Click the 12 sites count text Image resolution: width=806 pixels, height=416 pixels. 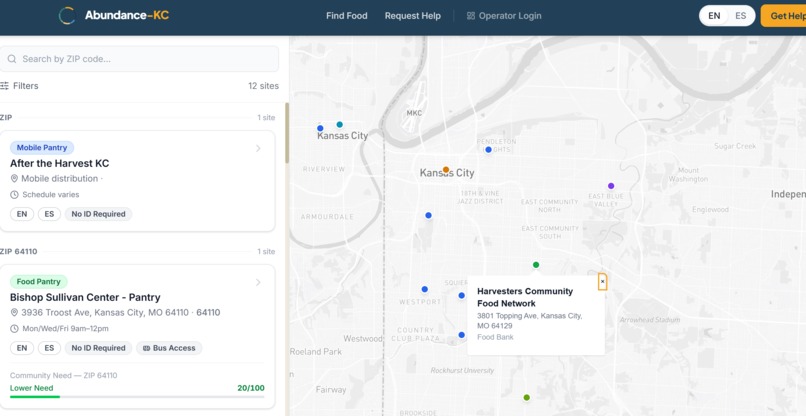coord(263,86)
